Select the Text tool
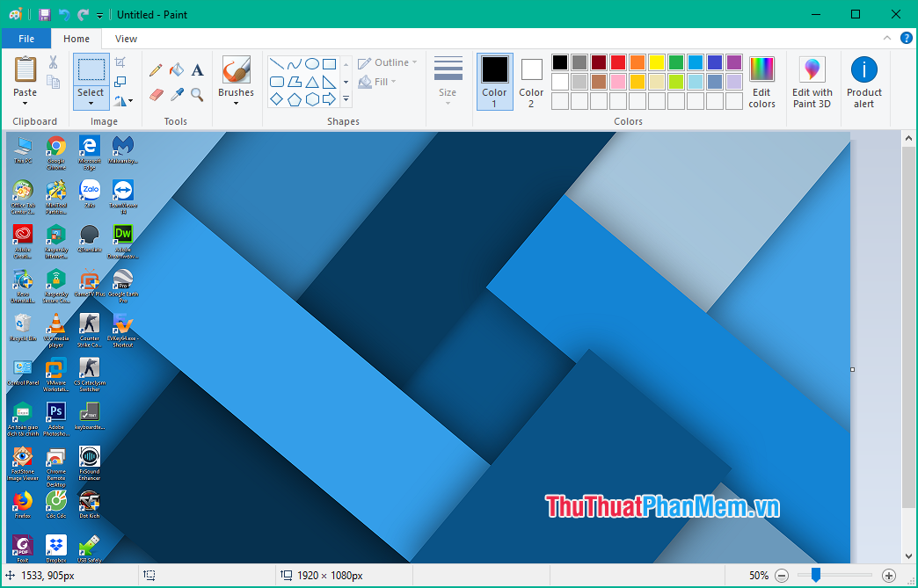918x588 pixels. pyautogui.click(x=197, y=70)
